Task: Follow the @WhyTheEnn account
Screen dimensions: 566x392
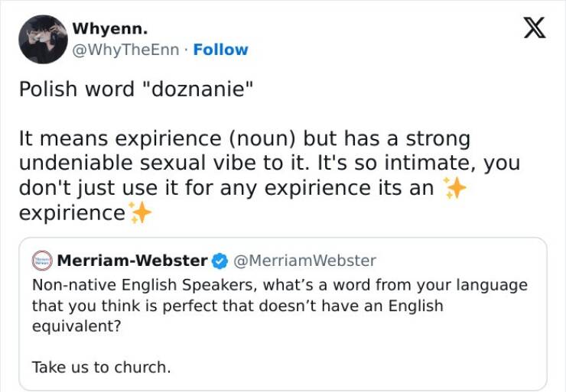Action: (220, 50)
